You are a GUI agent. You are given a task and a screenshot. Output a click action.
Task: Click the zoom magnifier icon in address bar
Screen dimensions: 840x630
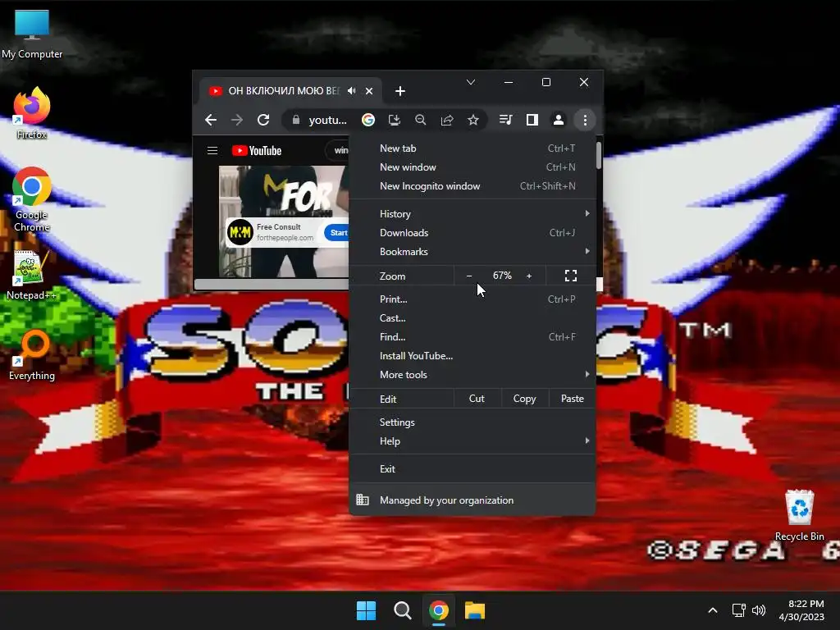[x=421, y=120]
